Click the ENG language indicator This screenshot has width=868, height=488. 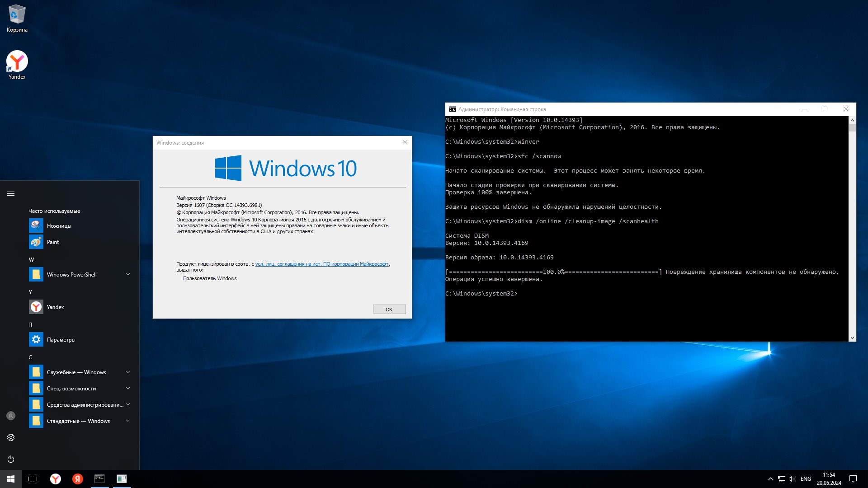coord(805,479)
